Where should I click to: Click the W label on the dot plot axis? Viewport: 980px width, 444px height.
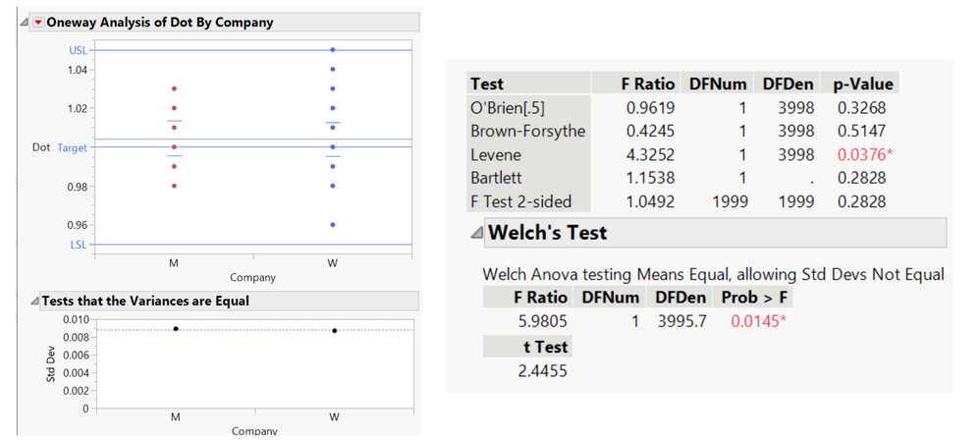point(333,263)
